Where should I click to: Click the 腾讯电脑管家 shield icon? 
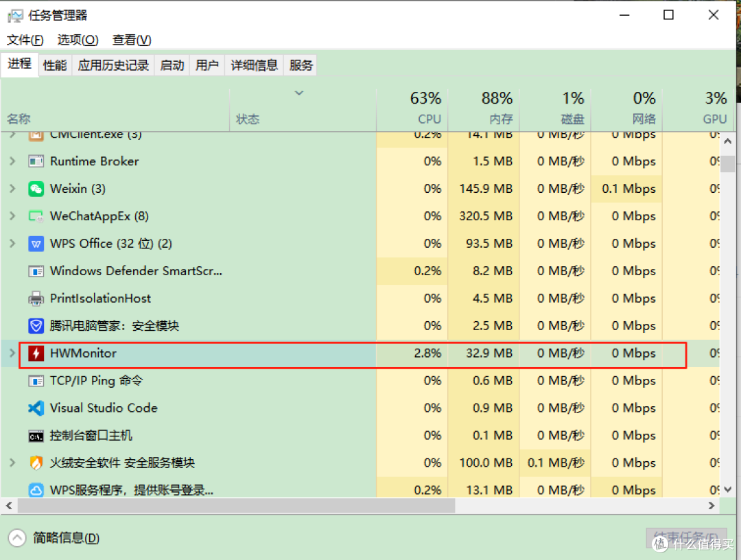pyautogui.click(x=36, y=326)
